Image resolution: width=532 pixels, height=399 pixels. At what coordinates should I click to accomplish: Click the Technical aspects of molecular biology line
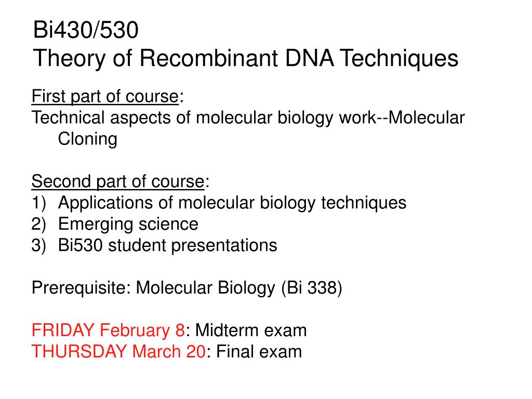(x=248, y=118)
